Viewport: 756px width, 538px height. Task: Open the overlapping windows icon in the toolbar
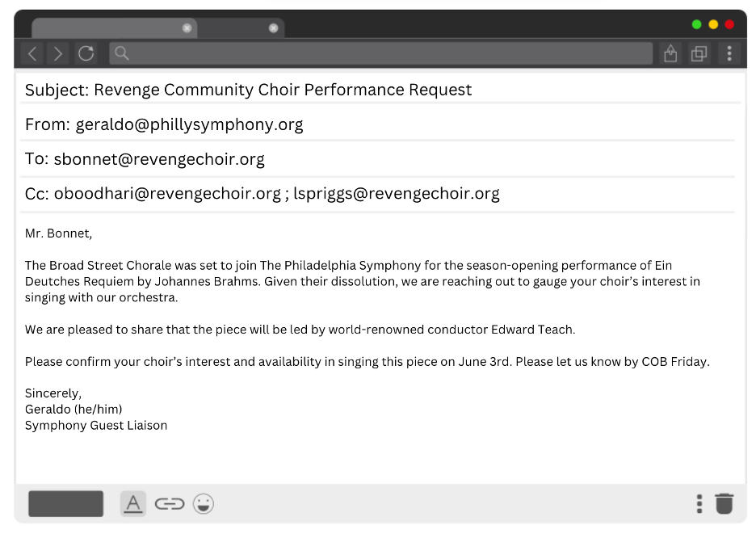tap(699, 54)
